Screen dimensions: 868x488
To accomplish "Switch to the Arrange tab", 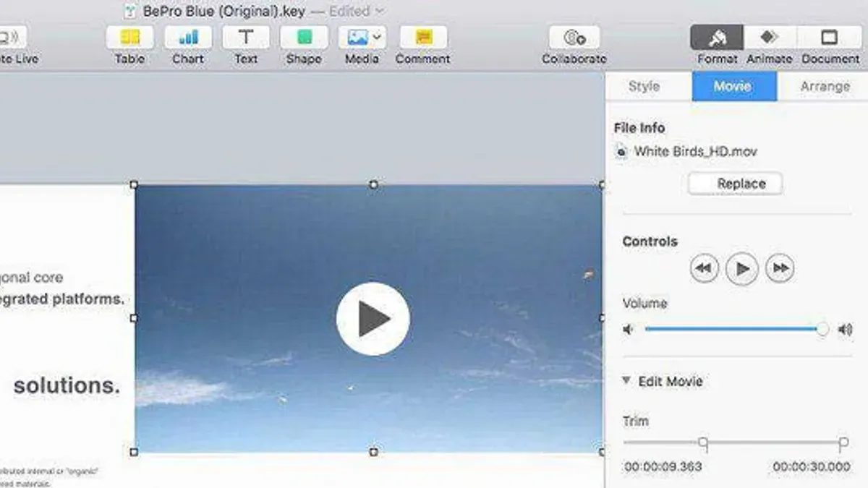I will pyautogui.click(x=825, y=86).
